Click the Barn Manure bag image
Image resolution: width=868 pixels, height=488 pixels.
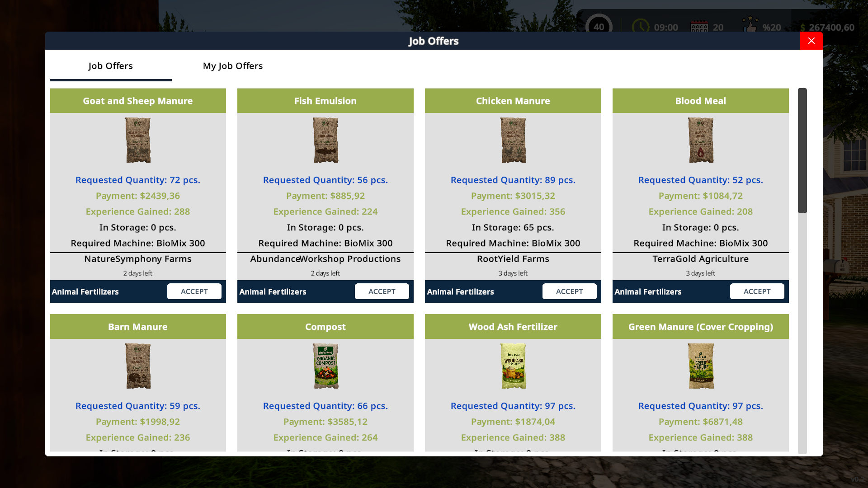138,366
